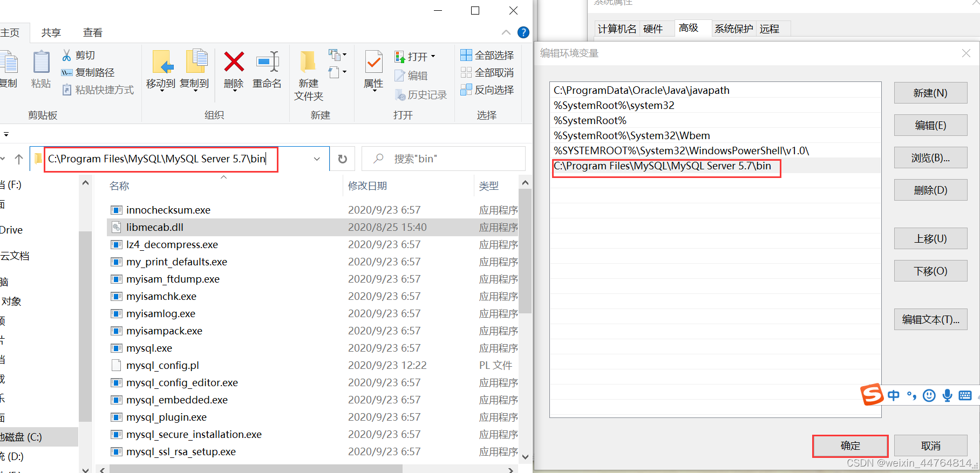This screenshot has width=980, height=473.
Task: Click the Browse(B) button
Action: 930,157
